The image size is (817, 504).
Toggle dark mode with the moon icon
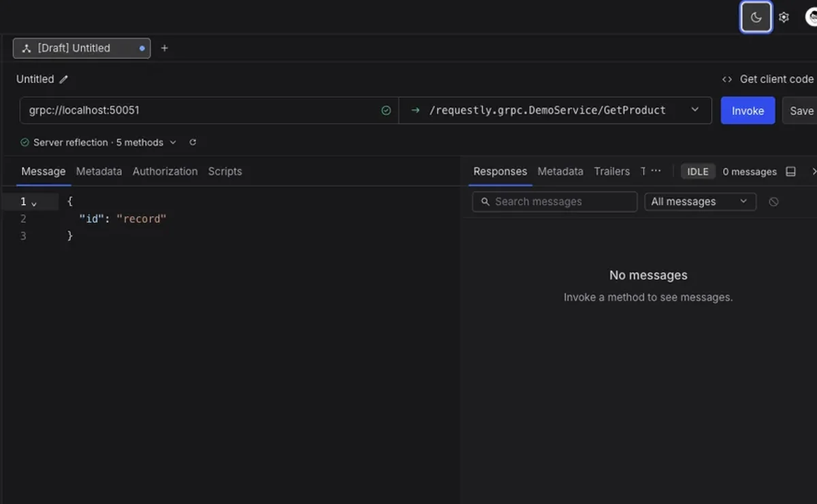click(756, 18)
